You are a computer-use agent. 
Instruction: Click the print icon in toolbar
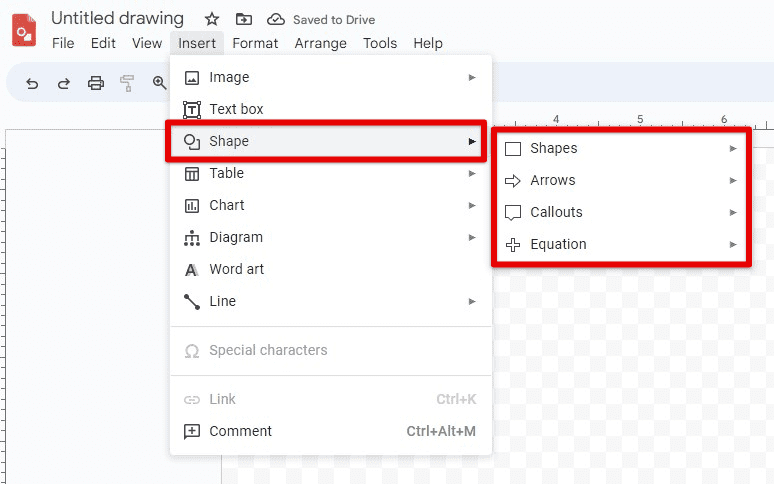pyautogui.click(x=96, y=83)
